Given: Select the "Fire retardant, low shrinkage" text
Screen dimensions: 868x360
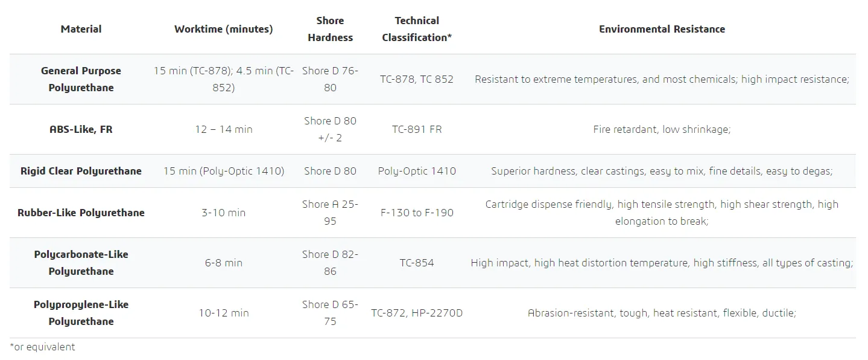Looking at the screenshot, I should (x=662, y=129).
